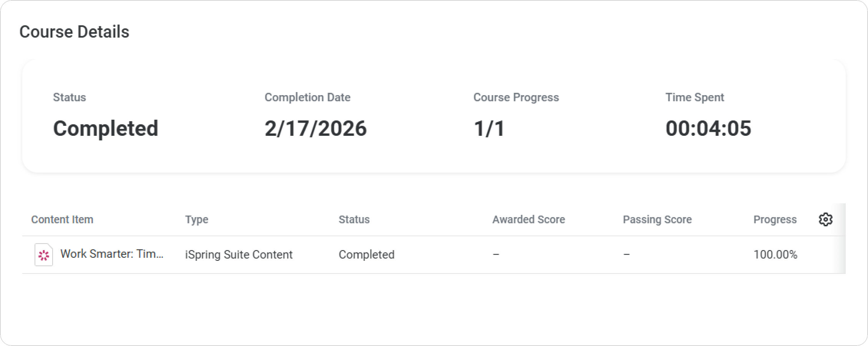Open the Work Smarter content item
This screenshot has width=868, height=346.
point(112,254)
